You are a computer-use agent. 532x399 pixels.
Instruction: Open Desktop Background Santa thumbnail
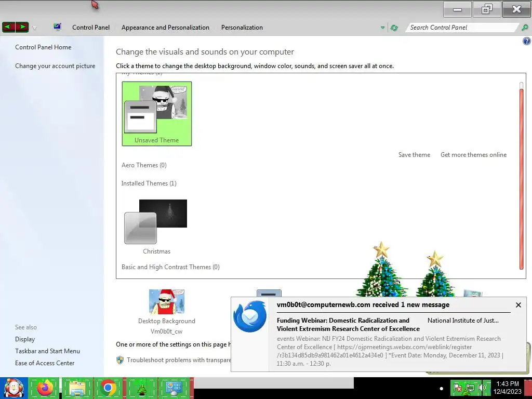[x=167, y=302]
